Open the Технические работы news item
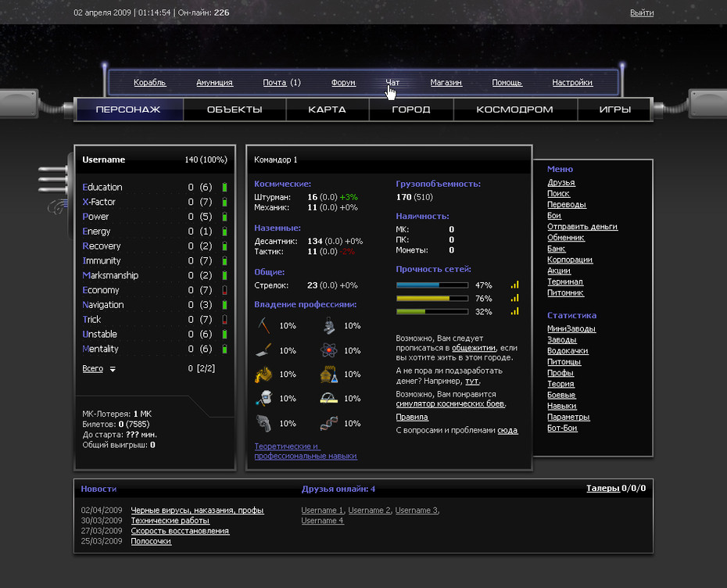 point(170,520)
